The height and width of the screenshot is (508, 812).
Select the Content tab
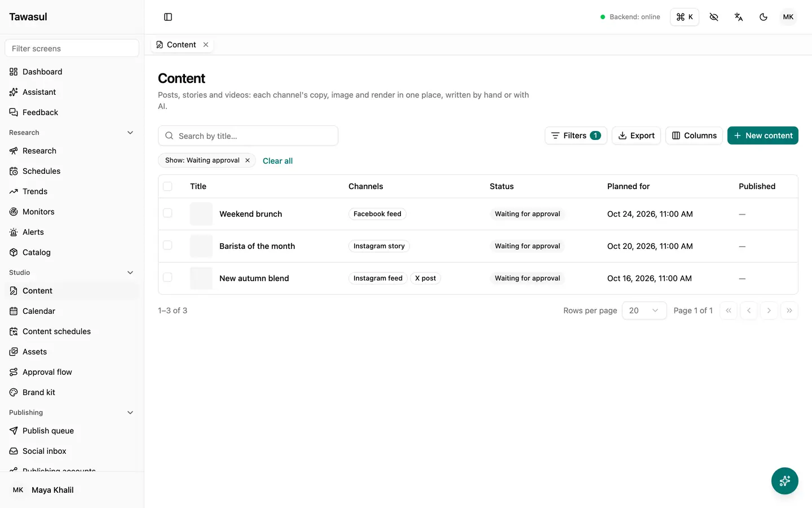(x=182, y=45)
